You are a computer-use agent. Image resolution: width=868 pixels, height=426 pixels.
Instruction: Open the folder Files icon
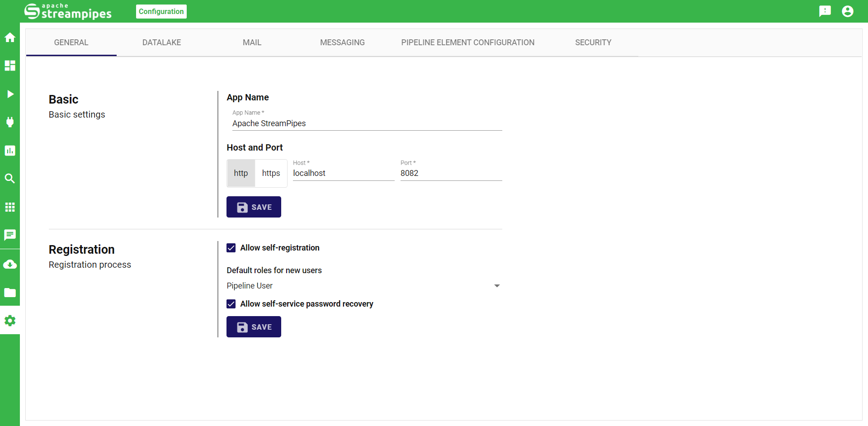point(10,293)
